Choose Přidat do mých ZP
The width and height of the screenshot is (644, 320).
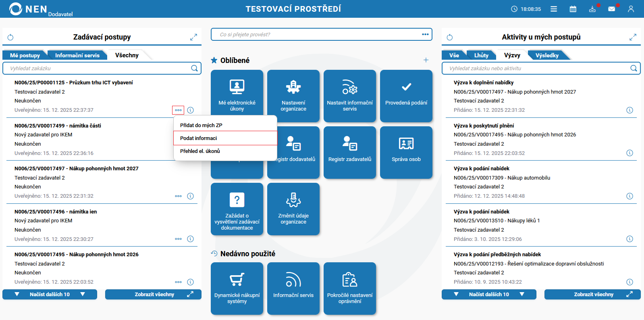pyautogui.click(x=225, y=125)
